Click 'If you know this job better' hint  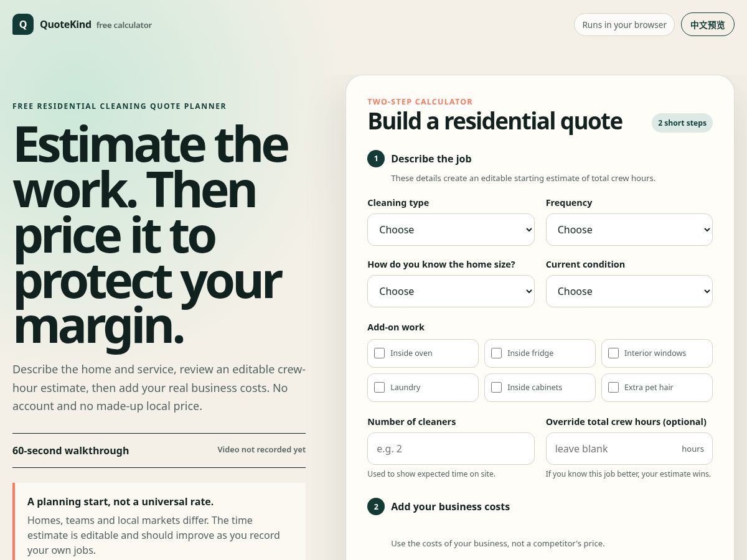click(x=628, y=474)
